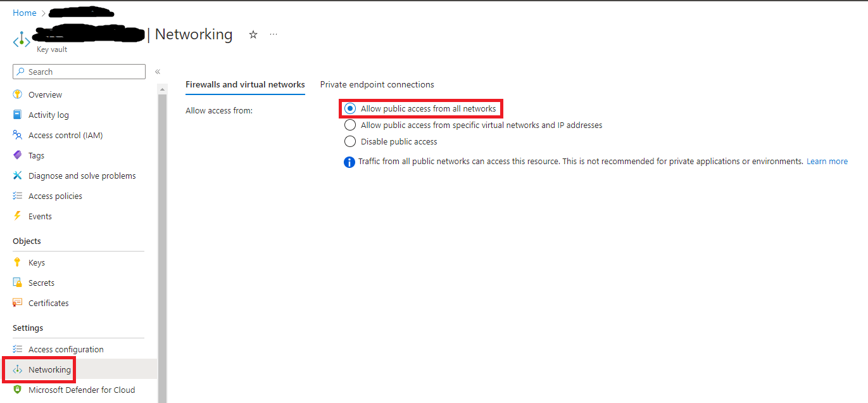
Task: Collapse the left sidebar with the chevron
Action: click(157, 72)
